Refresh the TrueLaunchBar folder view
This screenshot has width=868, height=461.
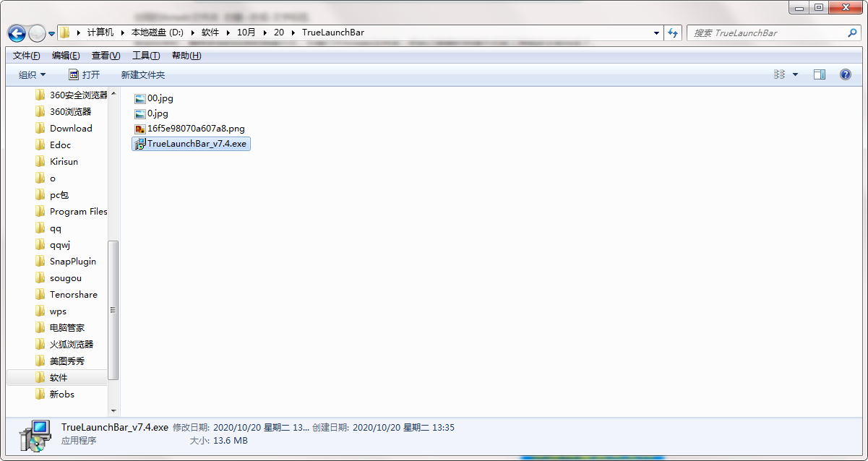point(674,33)
